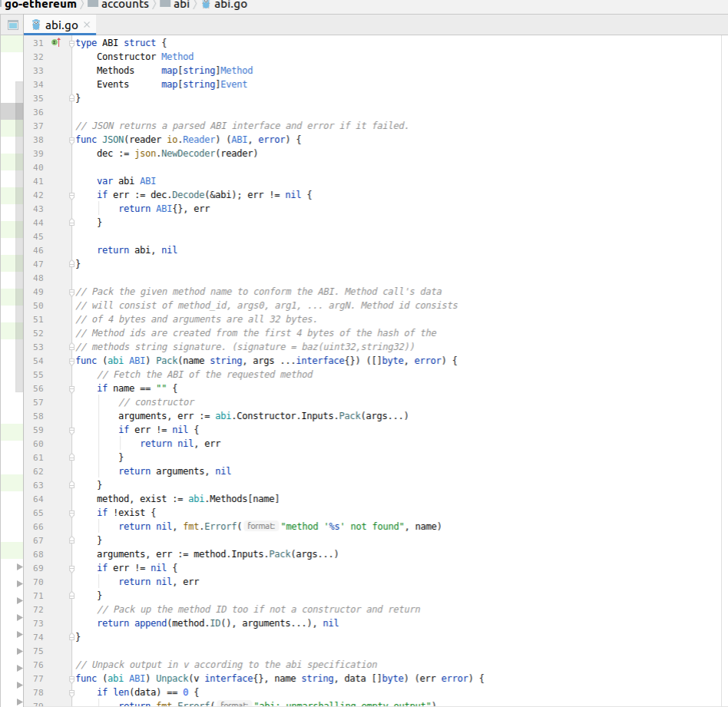Collapse the Unpack function at line 77
The height and width of the screenshot is (707, 728).
(x=71, y=679)
